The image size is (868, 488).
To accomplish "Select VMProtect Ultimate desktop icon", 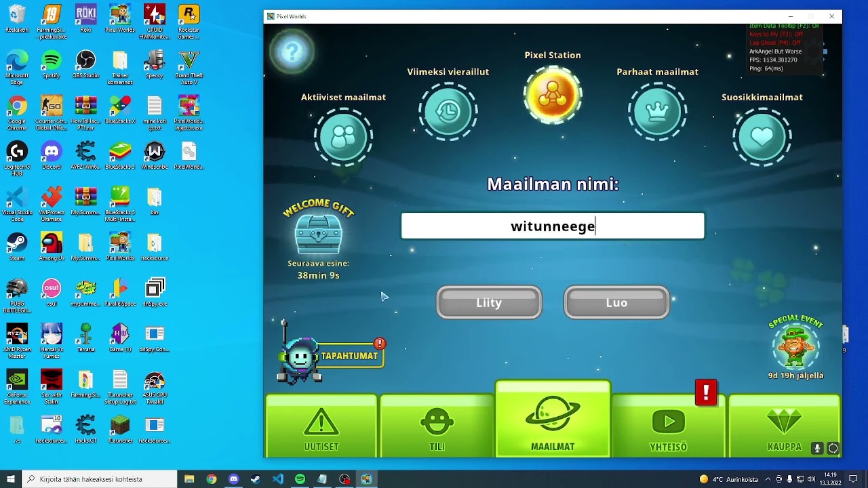I will (x=52, y=205).
